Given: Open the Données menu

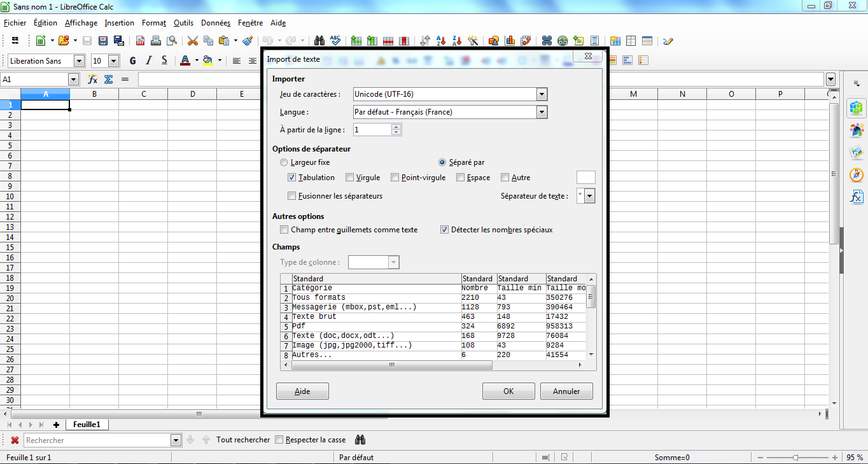Looking at the screenshot, I should pyautogui.click(x=215, y=23).
